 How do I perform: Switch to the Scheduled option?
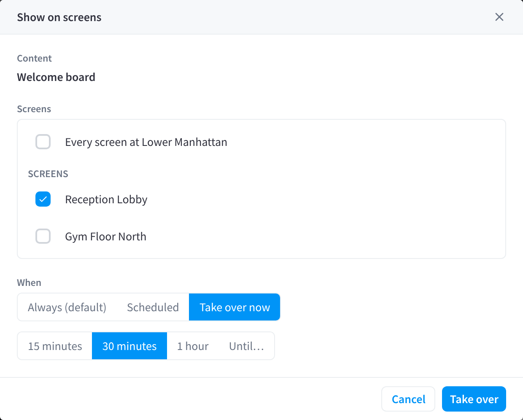click(x=153, y=307)
